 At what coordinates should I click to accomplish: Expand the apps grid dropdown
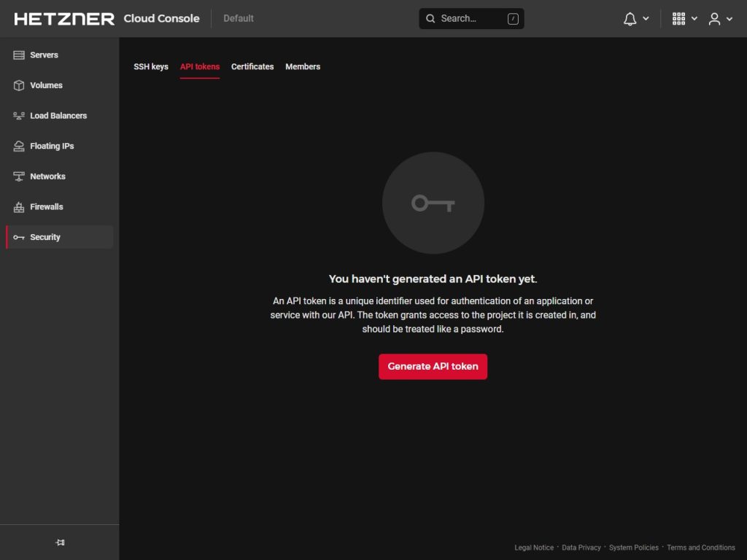coord(684,19)
